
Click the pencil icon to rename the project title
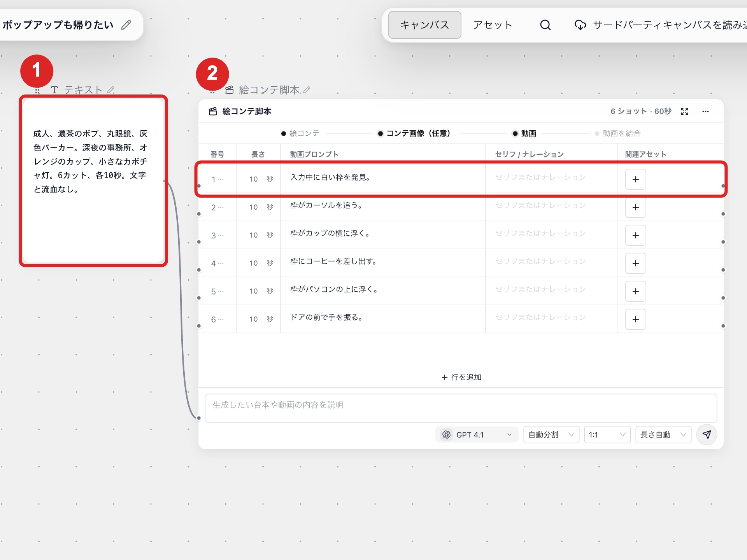(x=126, y=25)
